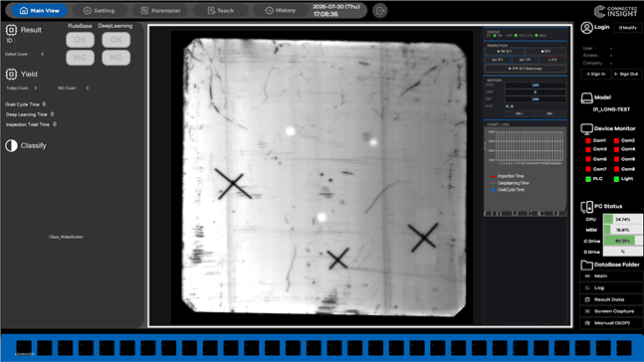
Task: Click the END value field in Motion
Action: click(535, 98)
